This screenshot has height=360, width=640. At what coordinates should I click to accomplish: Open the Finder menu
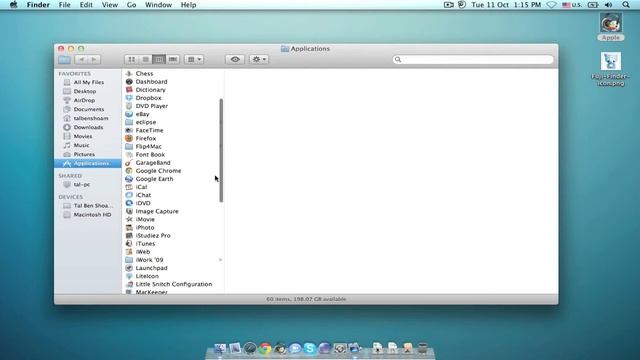coord(38,5)
